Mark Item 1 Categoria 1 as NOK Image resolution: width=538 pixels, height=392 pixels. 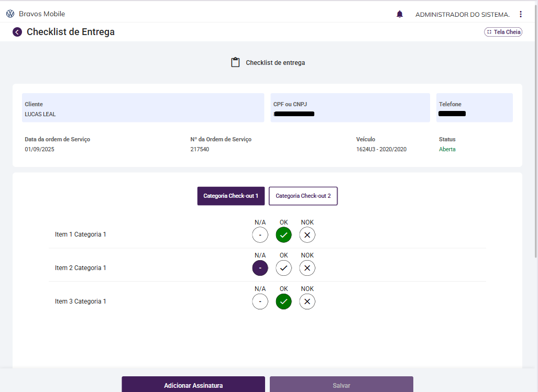(307, 235)
